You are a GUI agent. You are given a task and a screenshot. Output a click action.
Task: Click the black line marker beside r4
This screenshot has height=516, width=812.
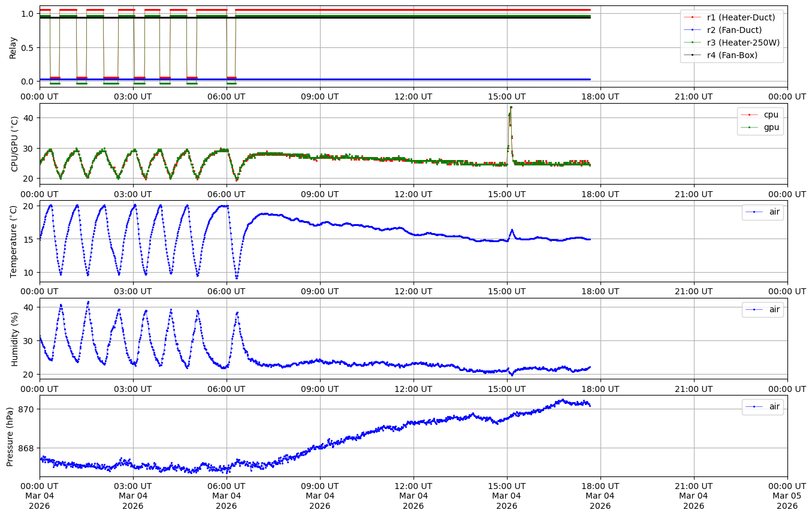pos(693,55)
